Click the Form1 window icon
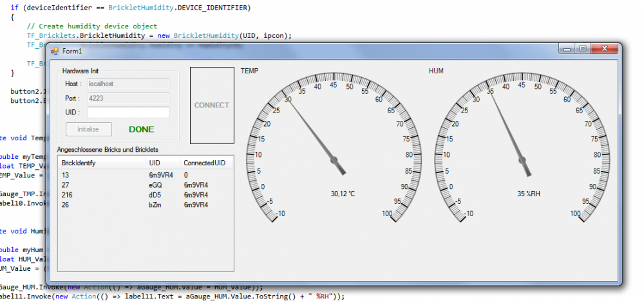644x301 pixels. coord(54,51)
